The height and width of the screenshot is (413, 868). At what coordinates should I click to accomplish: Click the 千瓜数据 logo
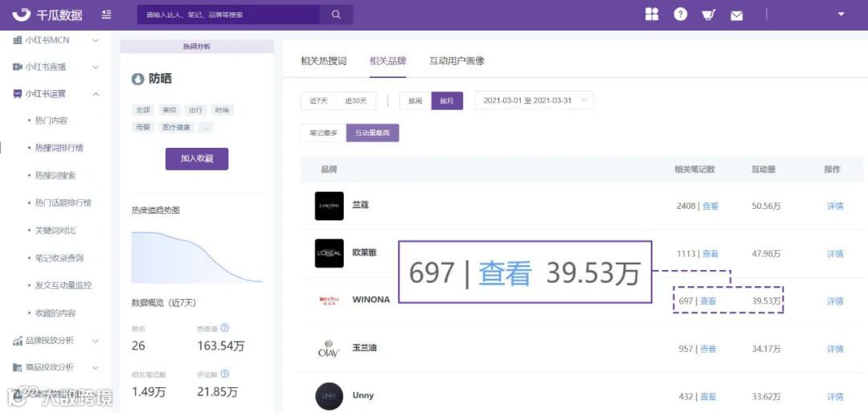click(x=47, y=15)
